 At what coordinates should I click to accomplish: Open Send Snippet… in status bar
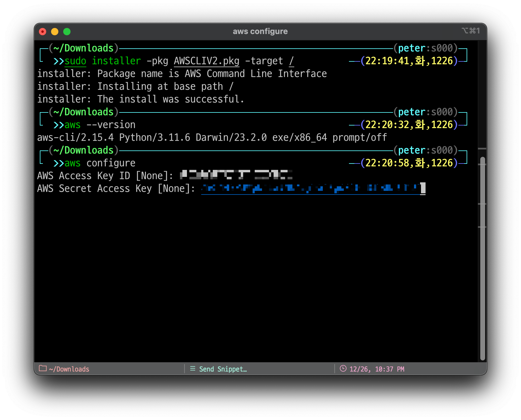223,369
